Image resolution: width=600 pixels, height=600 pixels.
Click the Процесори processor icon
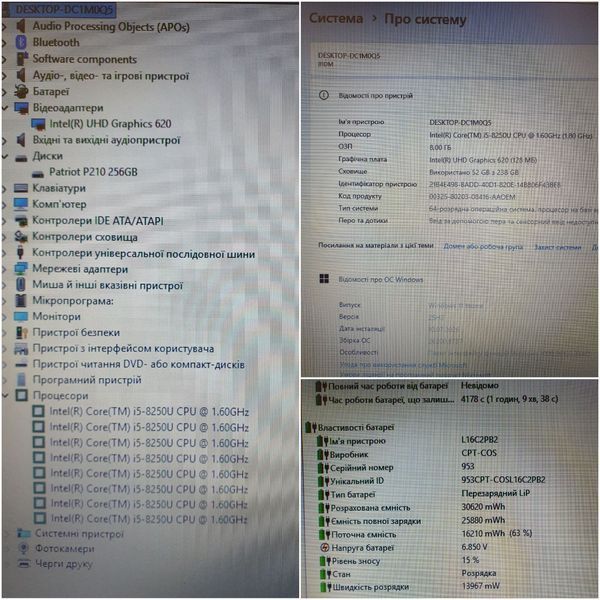[22, 395]
